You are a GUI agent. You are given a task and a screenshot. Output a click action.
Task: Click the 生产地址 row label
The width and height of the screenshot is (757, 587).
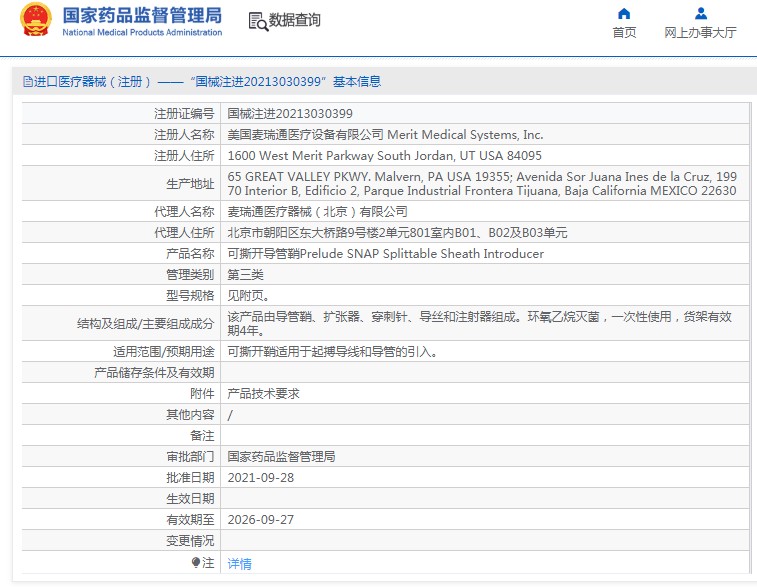click(x=190, y=183)
